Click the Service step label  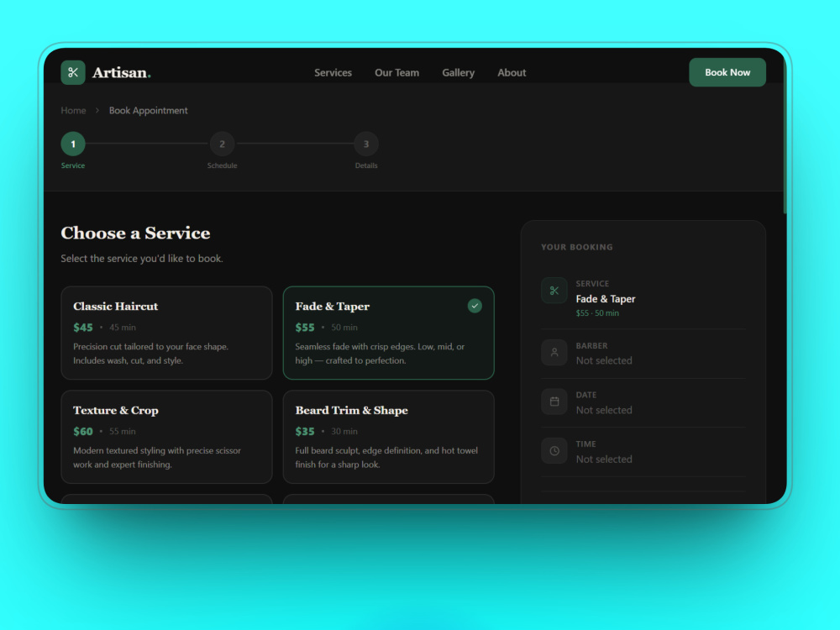pos(73,165)
